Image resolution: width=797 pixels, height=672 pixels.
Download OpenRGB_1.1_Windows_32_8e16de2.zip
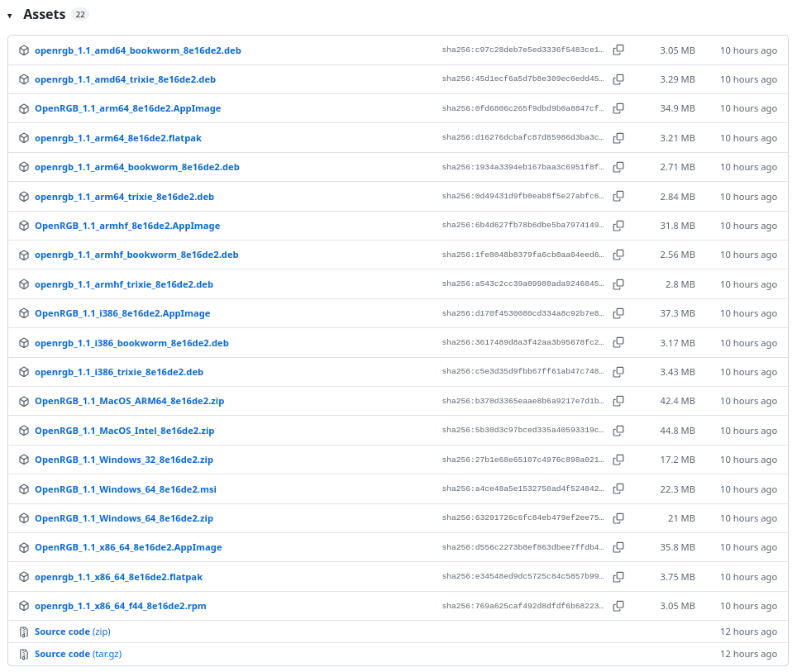pyautogui.click(x=123, y=460)
